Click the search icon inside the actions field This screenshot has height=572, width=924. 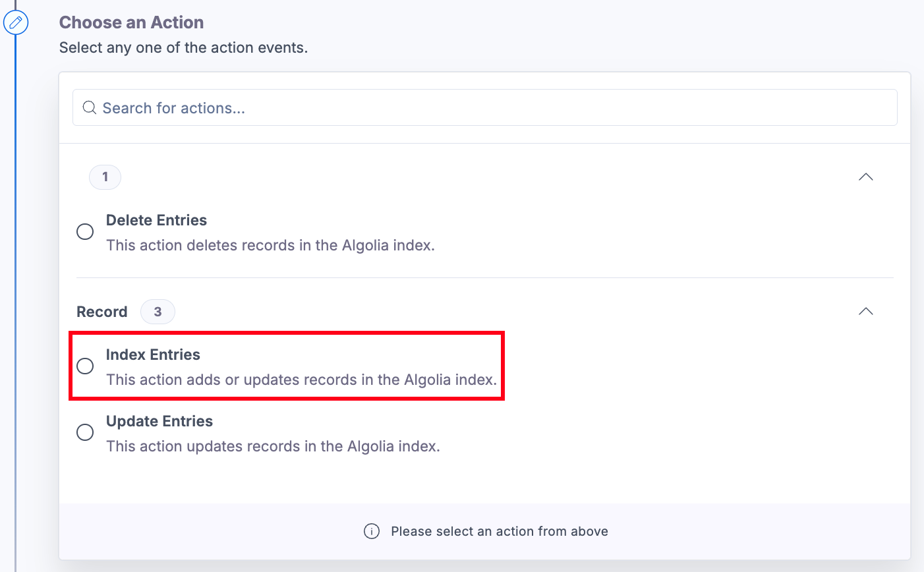pos(89,107)
